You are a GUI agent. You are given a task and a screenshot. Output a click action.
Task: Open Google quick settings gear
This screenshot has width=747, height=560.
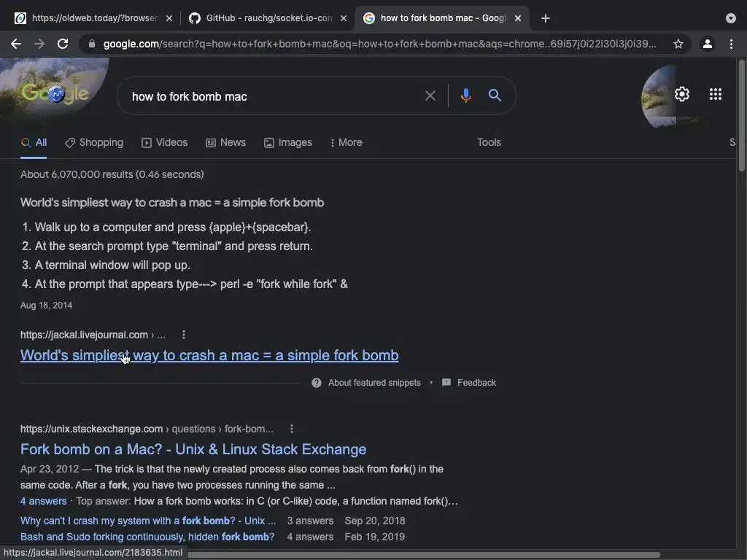pyautogui.click(x=682, y=94)
